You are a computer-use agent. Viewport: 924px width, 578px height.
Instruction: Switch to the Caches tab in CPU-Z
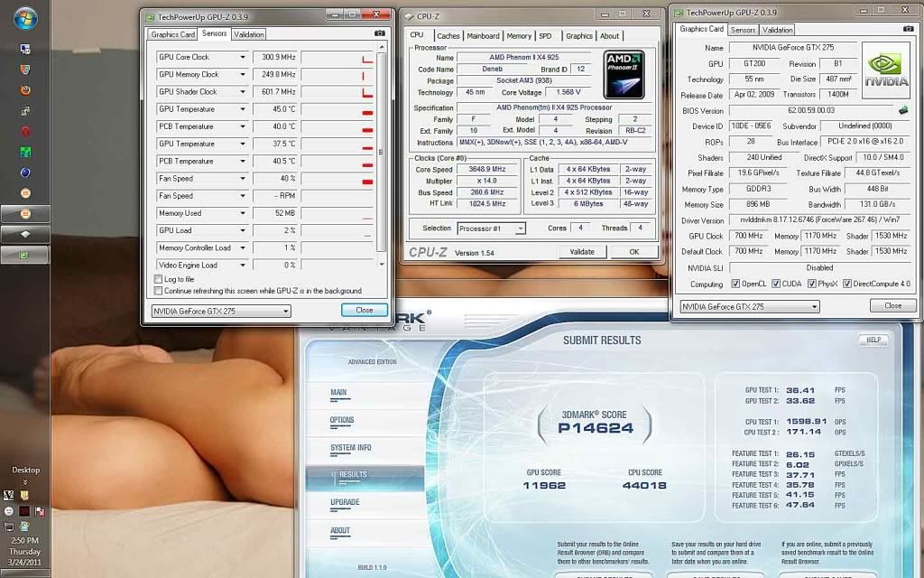(x=448, y=36)
